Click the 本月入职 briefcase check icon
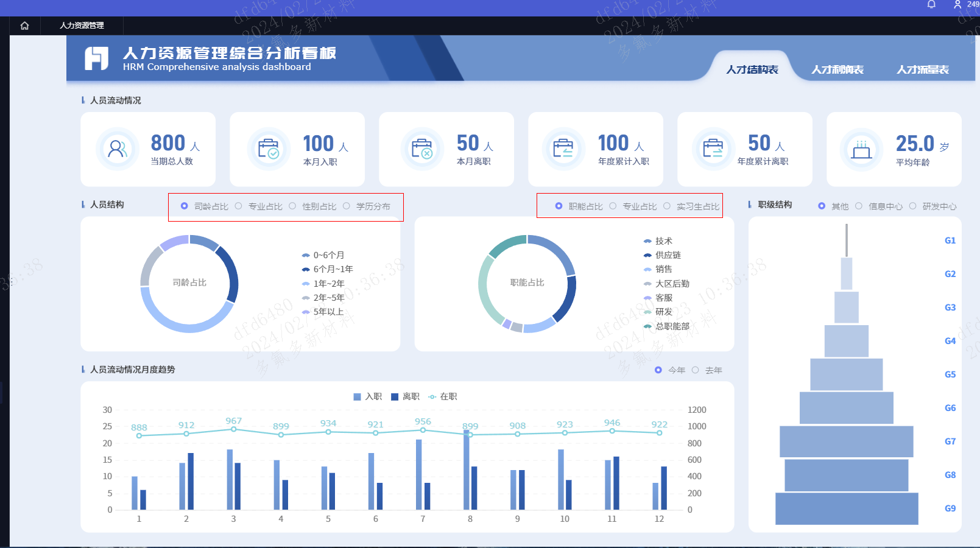Image resolution: width=980 pixels, height=548 pixels. [268, 149]
